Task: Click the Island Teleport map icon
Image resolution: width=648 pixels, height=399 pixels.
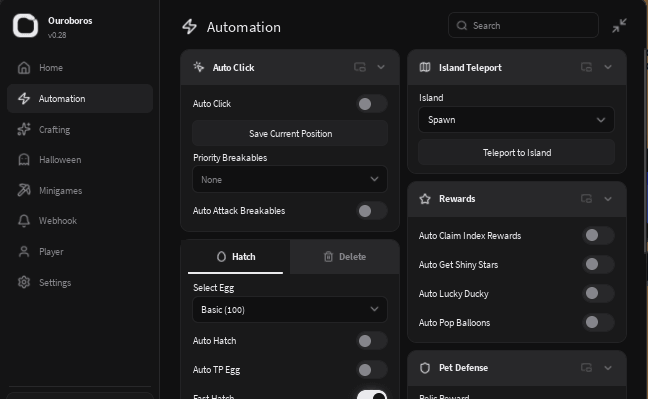Action: point(425,67)
